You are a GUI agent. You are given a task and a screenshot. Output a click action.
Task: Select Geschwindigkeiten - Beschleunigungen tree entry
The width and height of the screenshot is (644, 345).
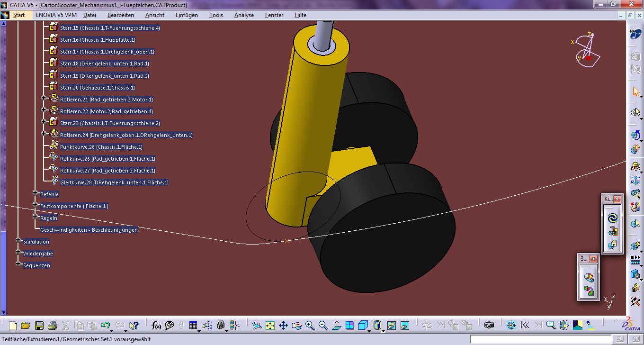[x=89, y=230]
